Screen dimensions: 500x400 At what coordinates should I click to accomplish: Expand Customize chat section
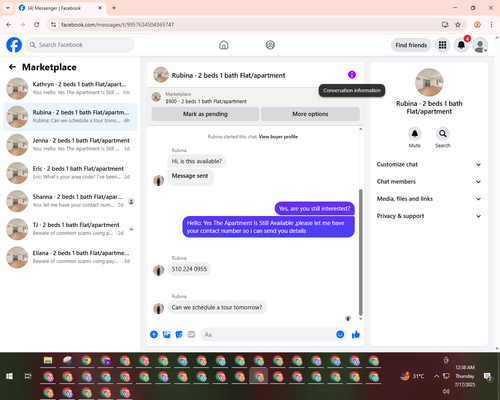point(429,164)
